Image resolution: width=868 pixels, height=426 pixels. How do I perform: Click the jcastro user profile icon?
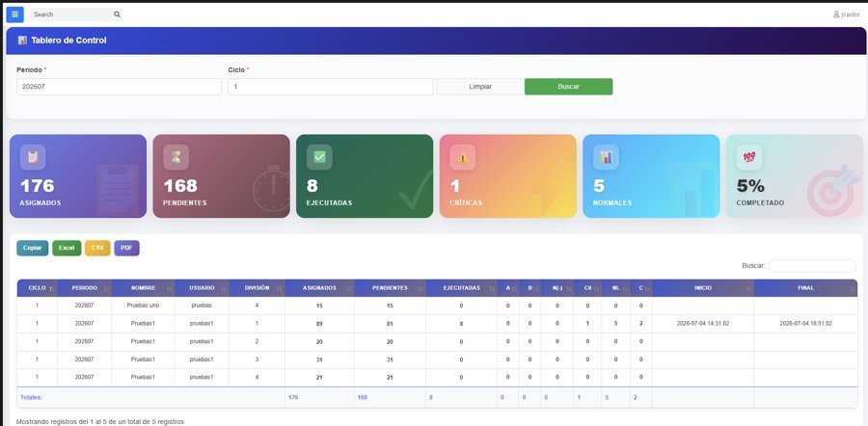[836, 14]
